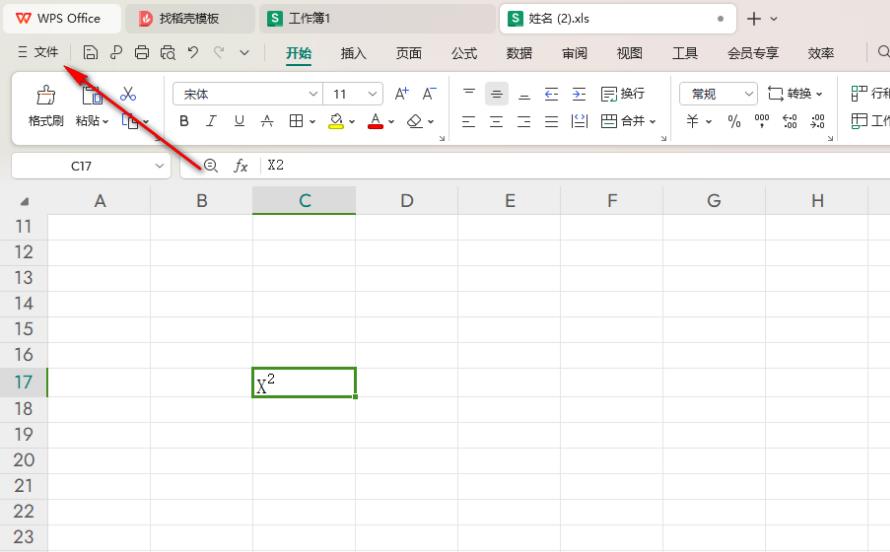This screenshot has width=890, height=552.
Task: Click the print icon
Action: click(x=141, y=53)
